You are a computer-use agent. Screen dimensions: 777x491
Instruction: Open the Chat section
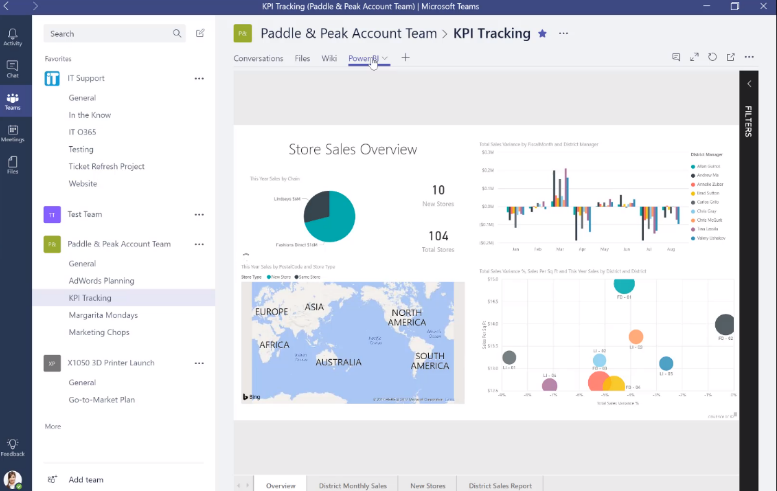(x=12, y=69)
